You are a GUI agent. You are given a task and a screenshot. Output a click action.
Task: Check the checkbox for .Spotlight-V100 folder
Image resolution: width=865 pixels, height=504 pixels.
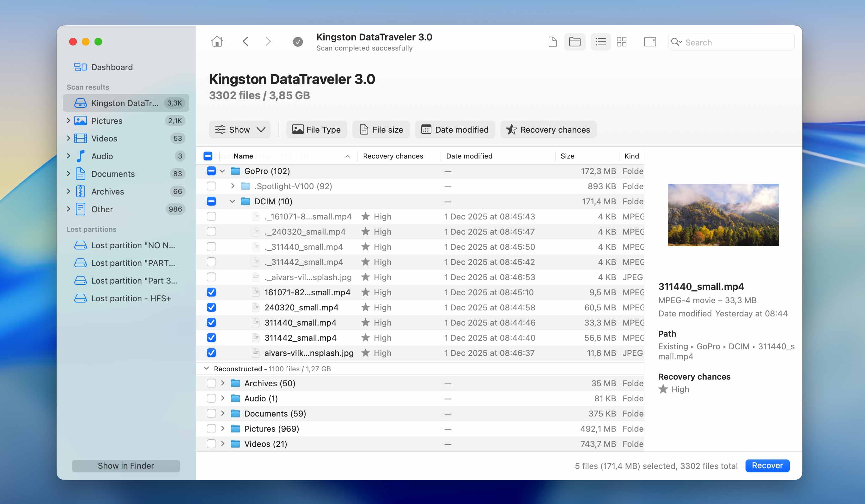pyautogui.click(x=211, y=186)
